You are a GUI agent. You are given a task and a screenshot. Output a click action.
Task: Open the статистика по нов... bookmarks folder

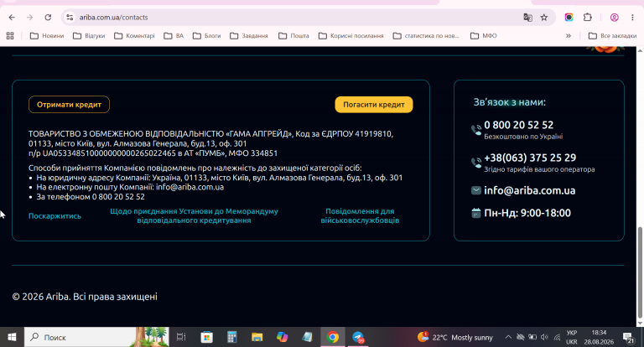pos(426,36)
